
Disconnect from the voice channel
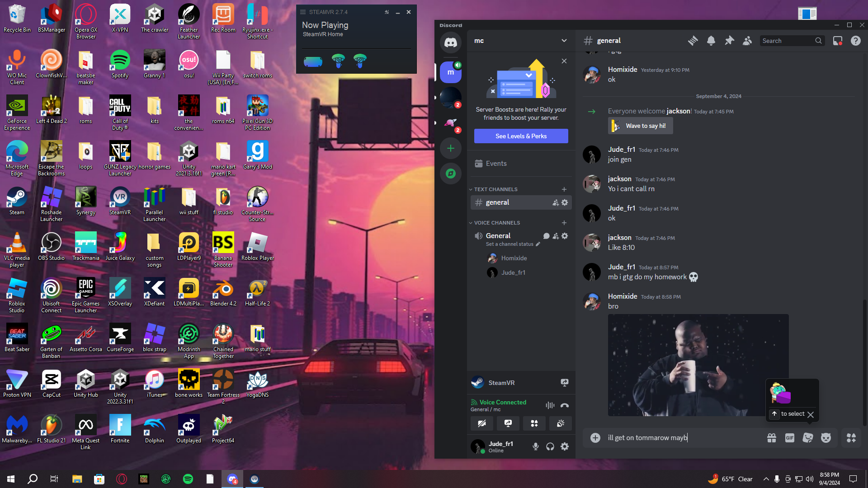(x=564, y=405)
